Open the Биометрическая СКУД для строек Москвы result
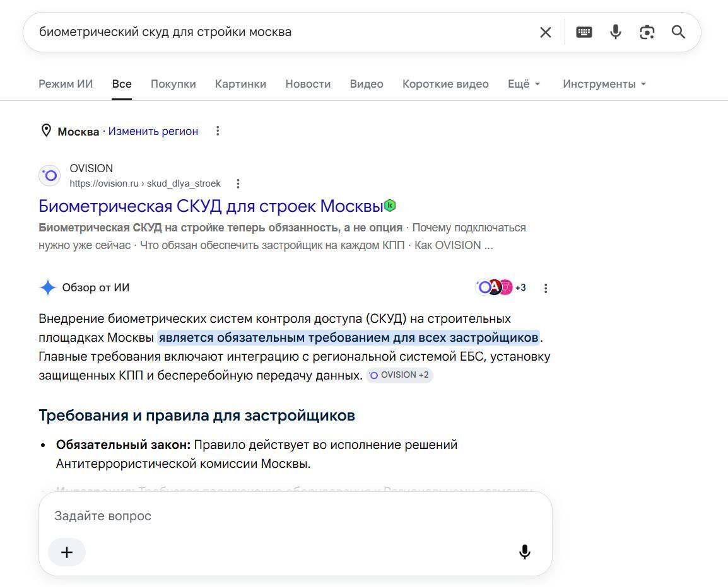The image size is (728, 587). pos(211,206)
